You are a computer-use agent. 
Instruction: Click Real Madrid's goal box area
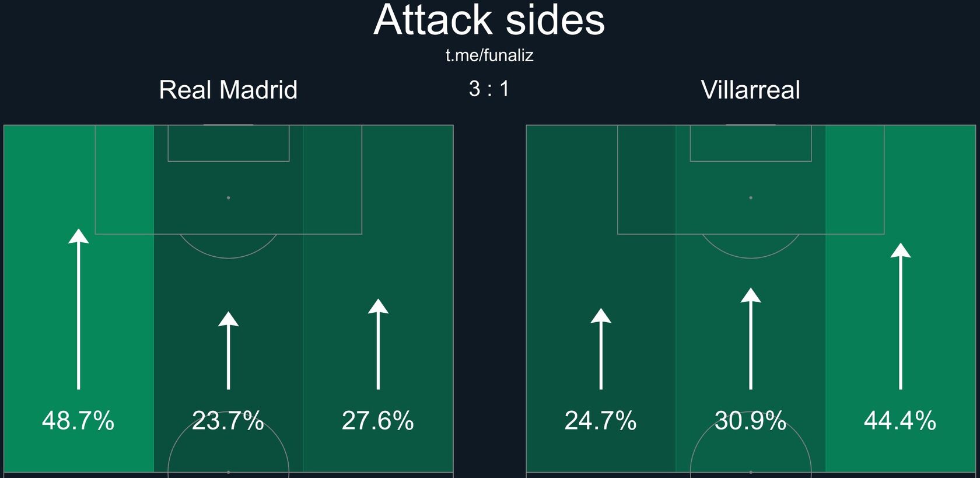[229, 143]
